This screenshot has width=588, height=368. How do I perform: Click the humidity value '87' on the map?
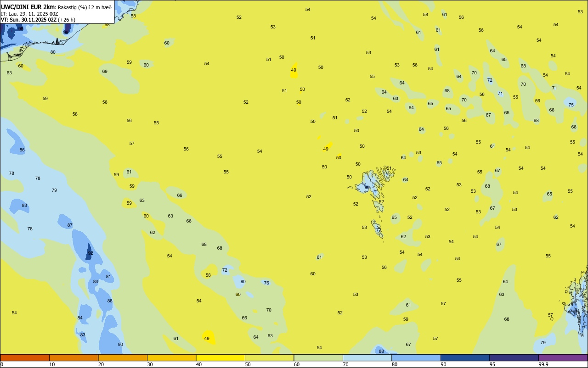pos(70,225)
